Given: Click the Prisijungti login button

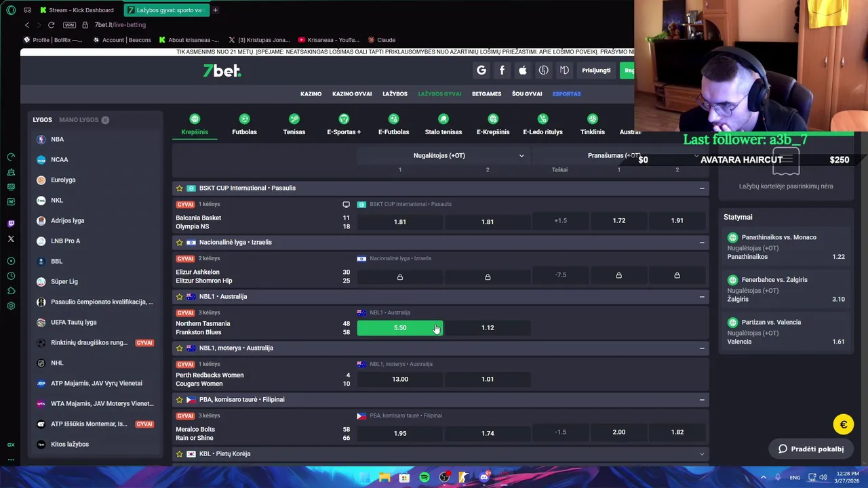Looking at the screenshot, I should click(x=596, y=70).
